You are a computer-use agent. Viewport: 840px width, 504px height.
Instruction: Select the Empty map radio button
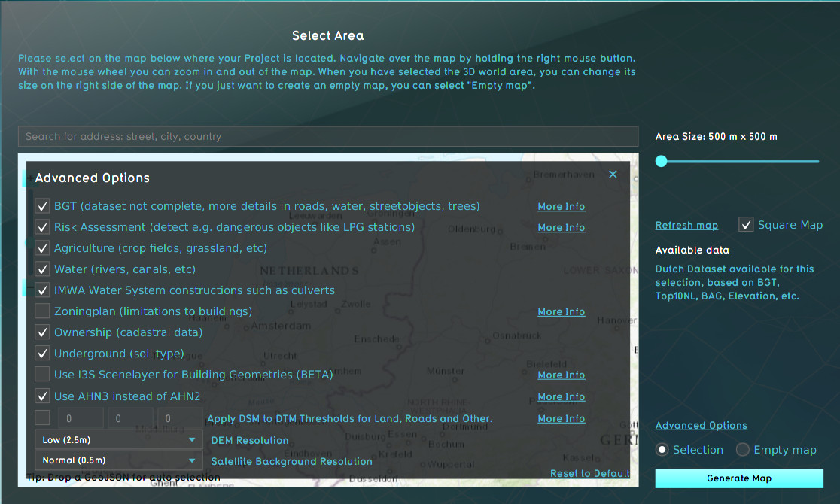[x=743, y=450]
